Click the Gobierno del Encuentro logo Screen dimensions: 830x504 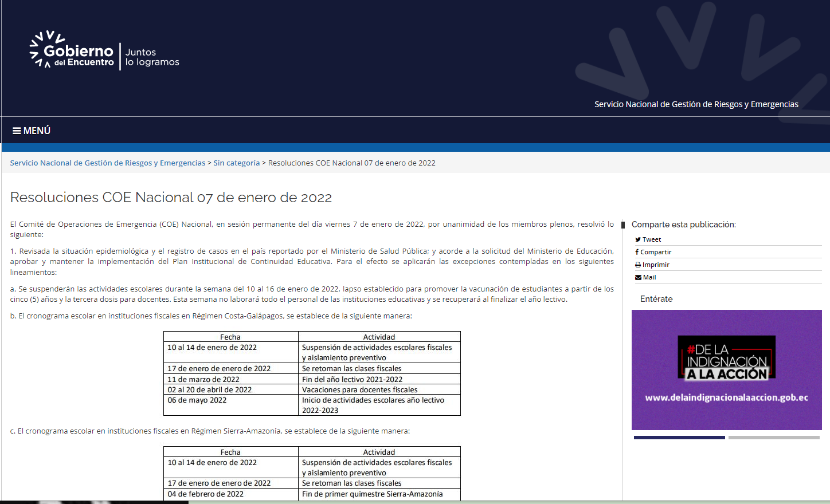pyautogui.click(x=72, y=50)
